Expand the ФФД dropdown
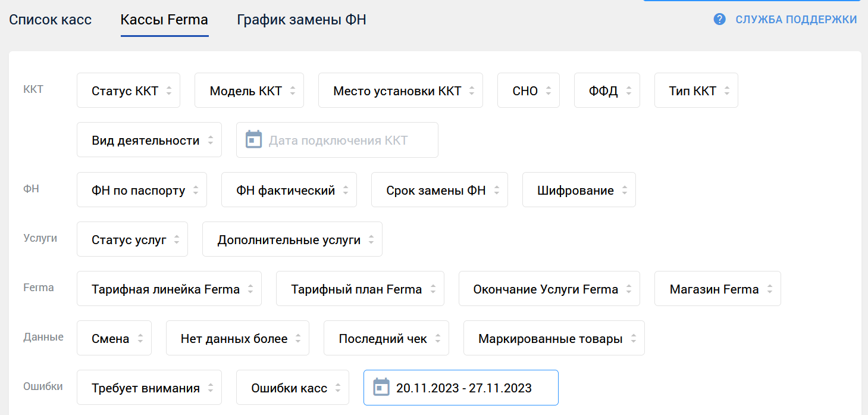868x415 pixels. click(x=607, y=91)
